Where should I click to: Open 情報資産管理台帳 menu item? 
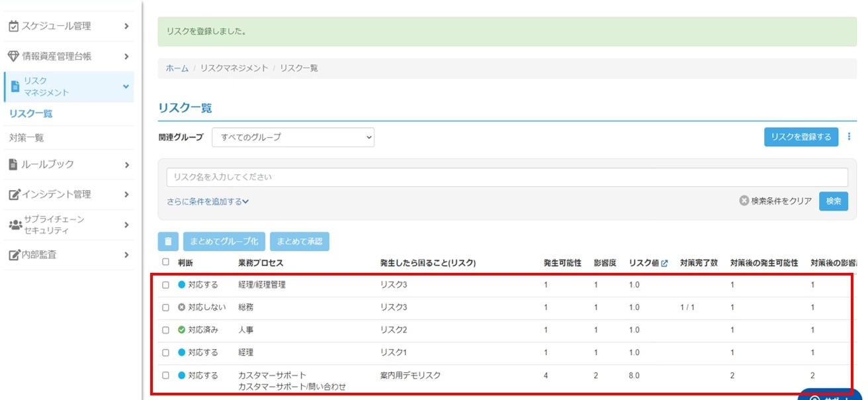point(69,57)
